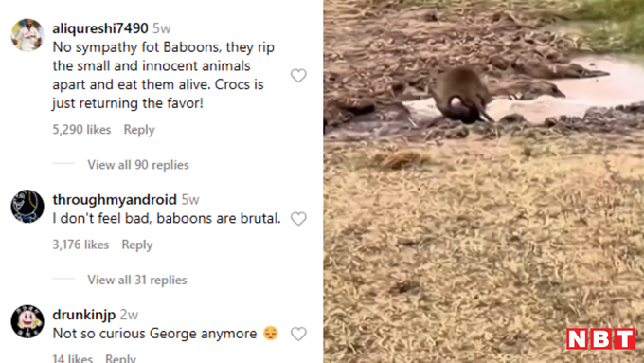Open aliqureshi7490's profile picture
Screen dimensions: 644x363
click(27, 35)
